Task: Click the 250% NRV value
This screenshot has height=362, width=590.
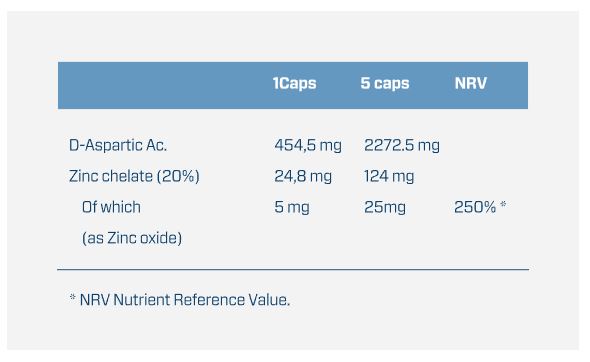Action: point(475,207)
